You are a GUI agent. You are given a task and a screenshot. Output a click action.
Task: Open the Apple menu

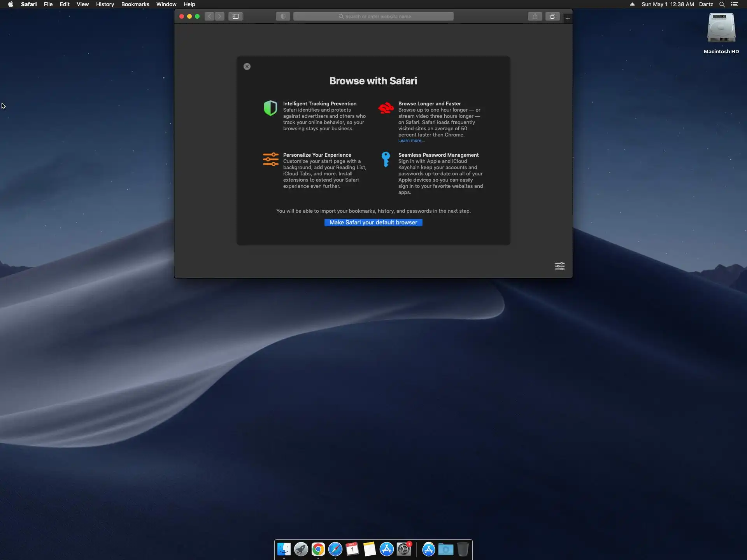[x=11, y=4]
